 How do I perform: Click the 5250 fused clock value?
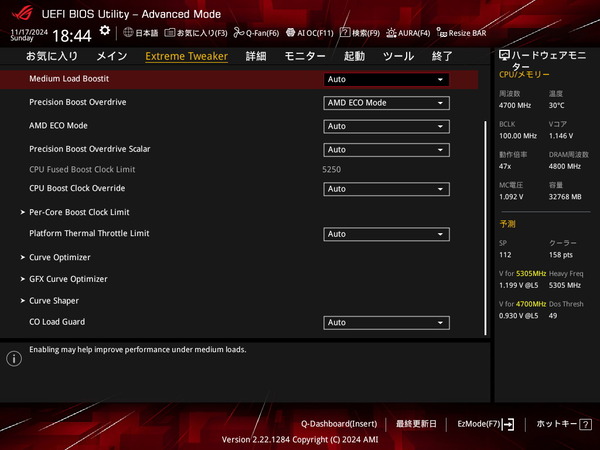click(x=331, y=170)
